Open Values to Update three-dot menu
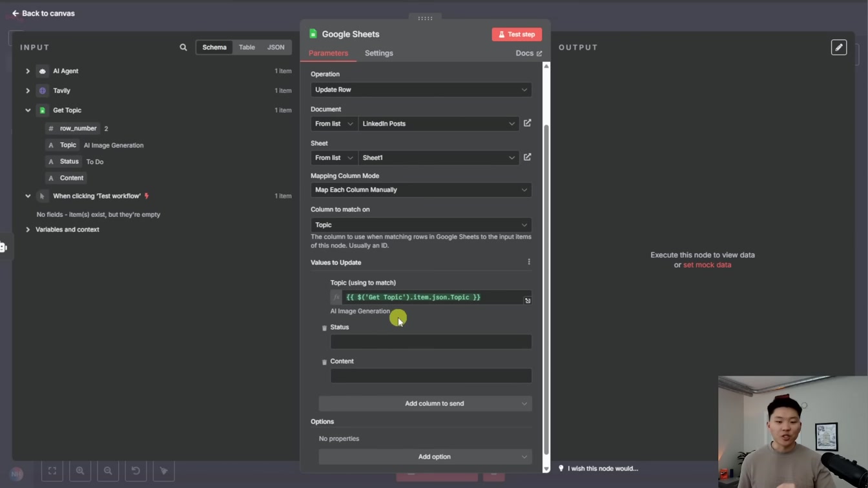The image size is (868, 488). point(529,262)
